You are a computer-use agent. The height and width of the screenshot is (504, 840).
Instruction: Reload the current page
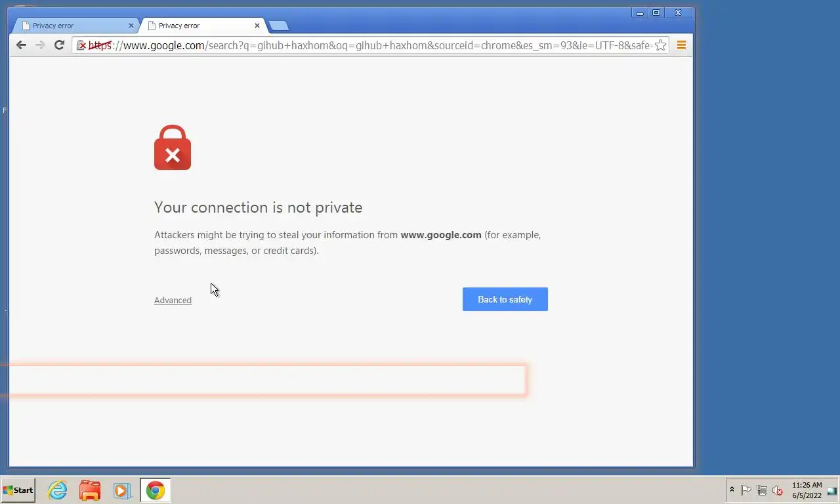pyautogui.click(x=59, y=45)
